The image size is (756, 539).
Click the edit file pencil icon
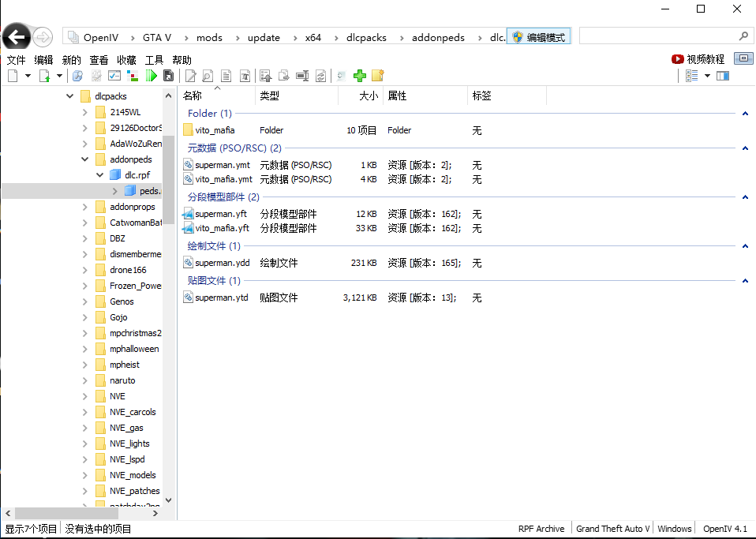coord(190,76)
